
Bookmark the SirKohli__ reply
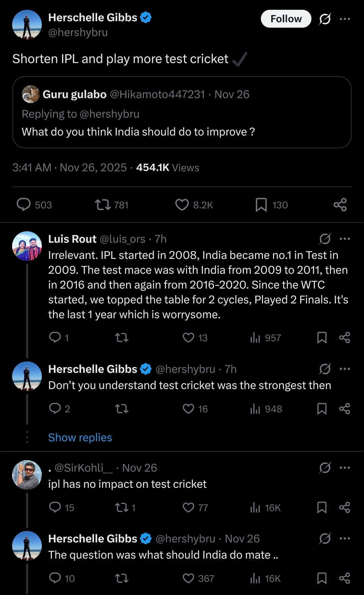coord(322,507)
